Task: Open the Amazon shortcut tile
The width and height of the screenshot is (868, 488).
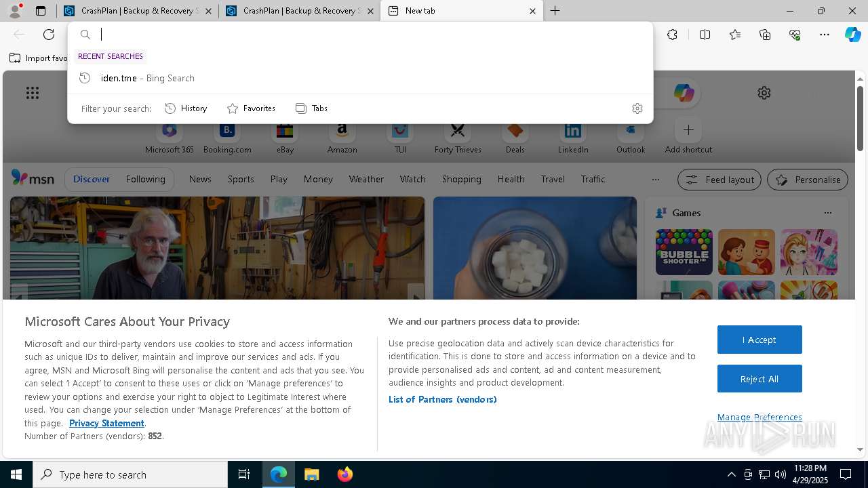Action: pos(342,138)
